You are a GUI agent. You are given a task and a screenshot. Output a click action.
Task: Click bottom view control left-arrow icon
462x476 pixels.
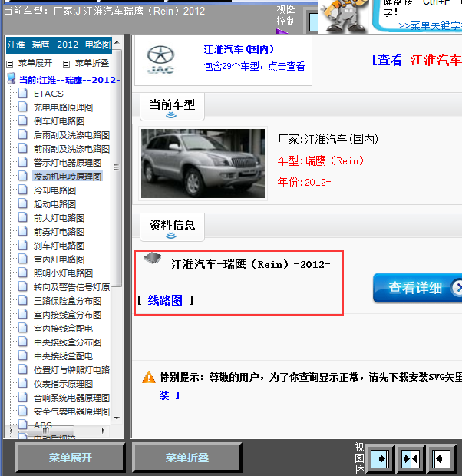pyautogui.click(x=441, y=458)
